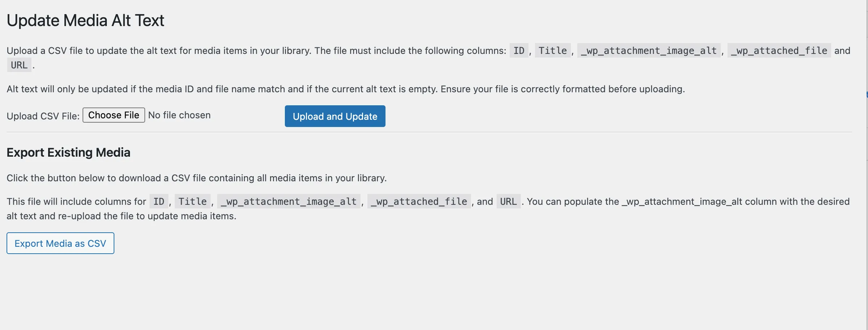The height and width of the screenshot is (330, 868).
Task: Click the Title code tag in upload instructions
Action: (x=552, y=51)
